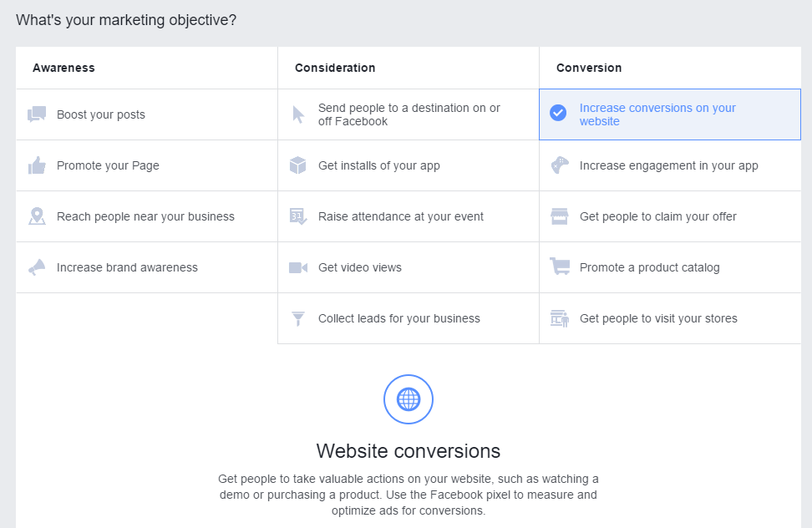Click the storefront icon for claiming offers
This screenshot has width=812, height=528.
click(x=559, y=216)
